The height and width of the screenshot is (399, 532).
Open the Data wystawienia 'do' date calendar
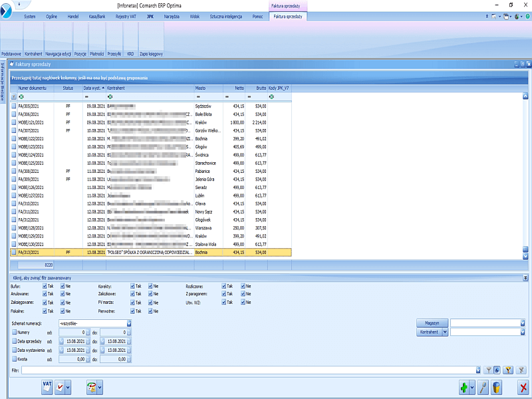pyautogui.click(x=103, y=350)
